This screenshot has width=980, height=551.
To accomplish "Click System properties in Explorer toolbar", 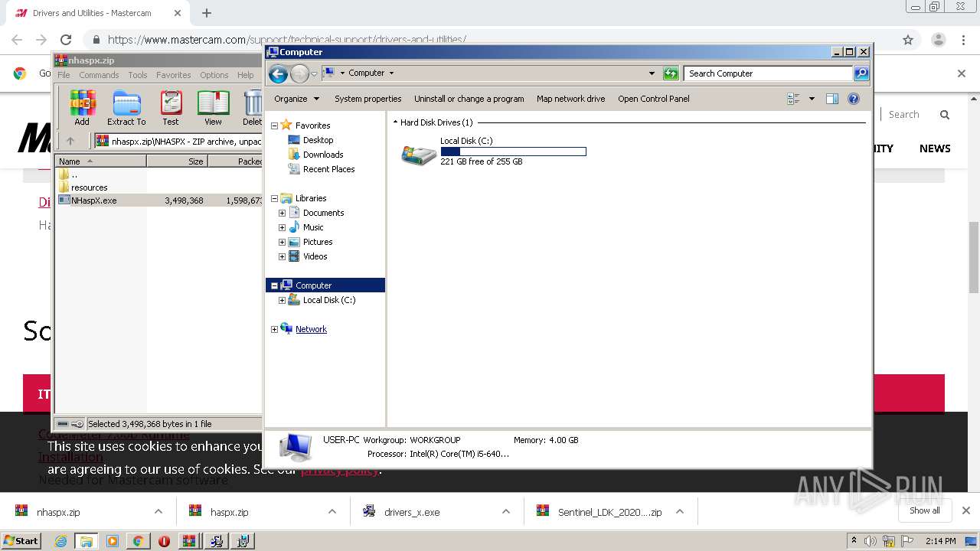I will click(368, 99).
